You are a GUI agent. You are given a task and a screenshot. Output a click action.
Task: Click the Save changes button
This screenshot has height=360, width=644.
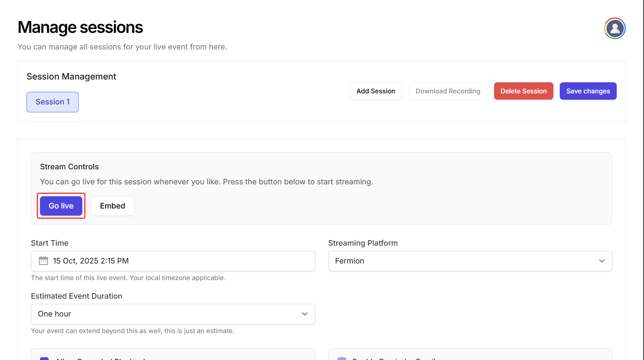tap(588, 91)
